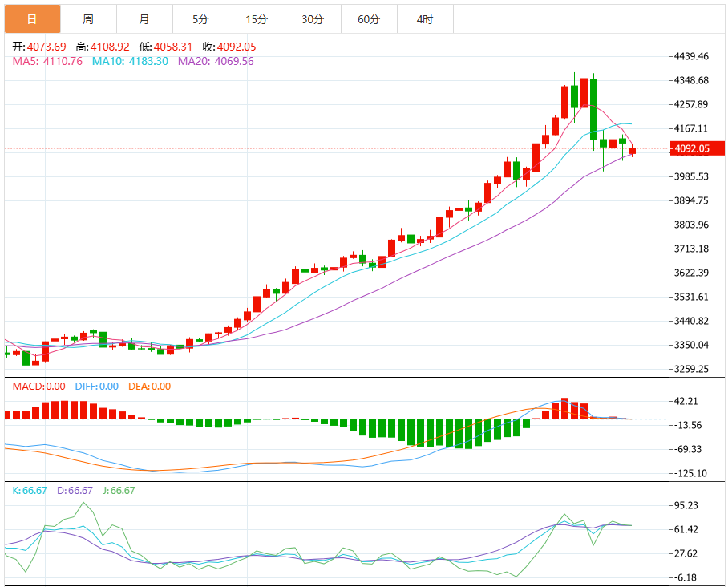Select the DIFF: 0.00 label
This screenshot has width=728, height=587.
[x=96, y=387]
